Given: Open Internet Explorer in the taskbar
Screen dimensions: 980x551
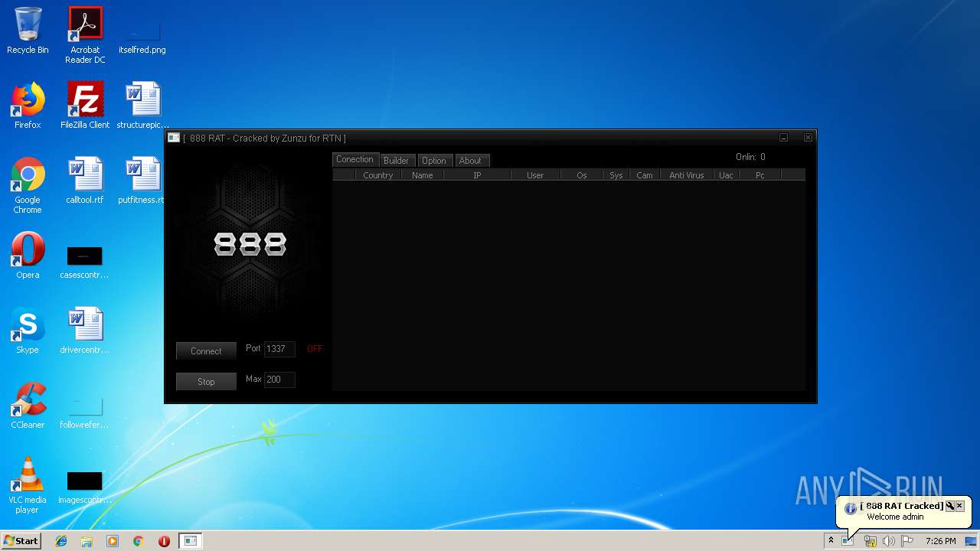Looking at the screenshot, I should coord(61,541).
